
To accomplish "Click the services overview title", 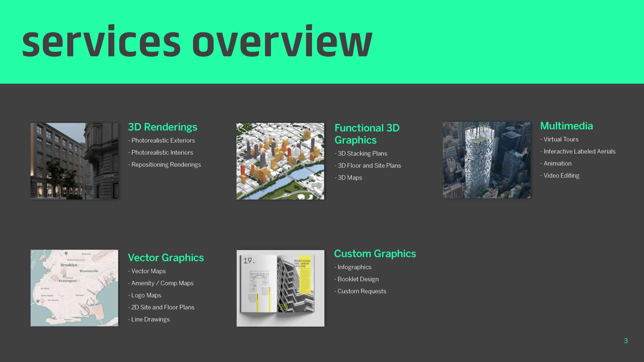I will click(197, 42).
